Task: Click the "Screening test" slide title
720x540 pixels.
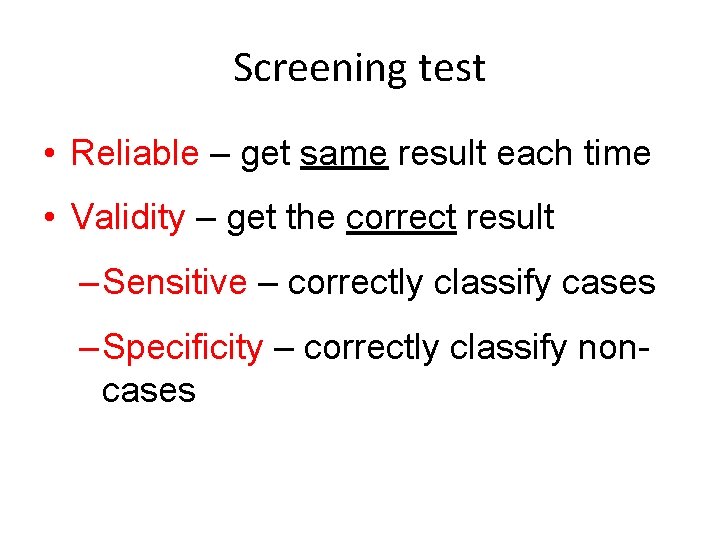Action: (359, 68)
